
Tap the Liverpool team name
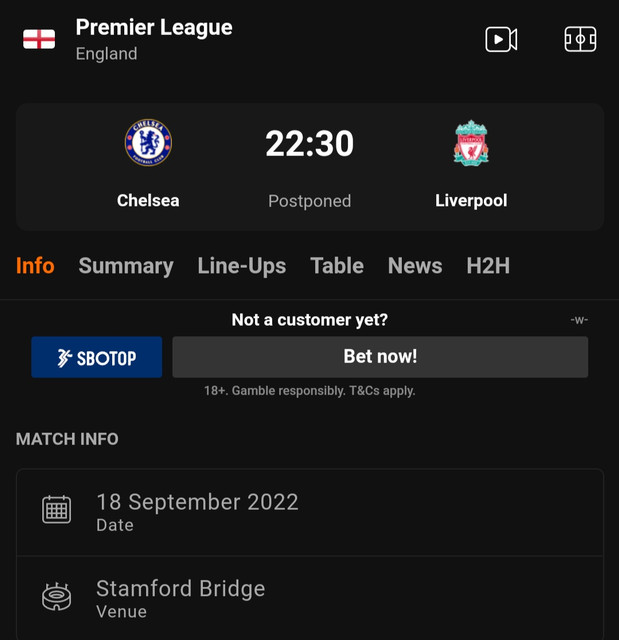471,200
